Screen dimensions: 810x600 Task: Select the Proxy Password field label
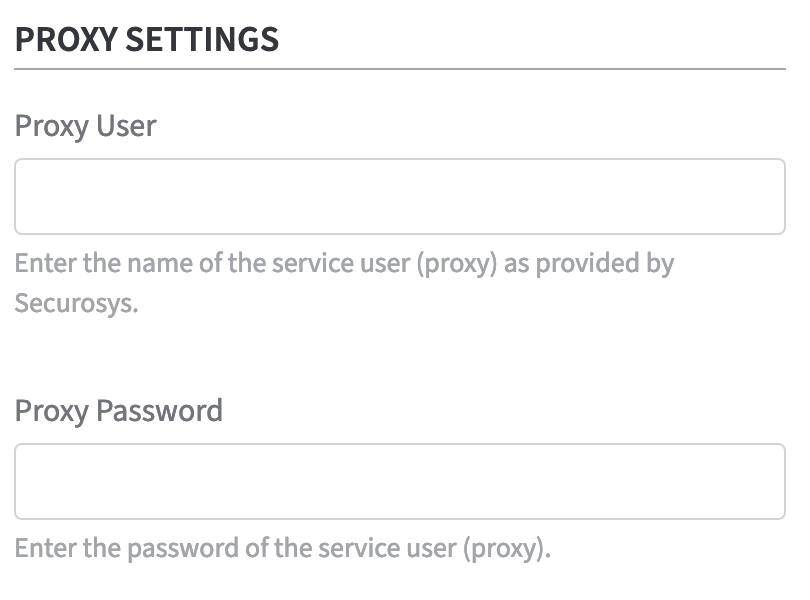point(119,411)
